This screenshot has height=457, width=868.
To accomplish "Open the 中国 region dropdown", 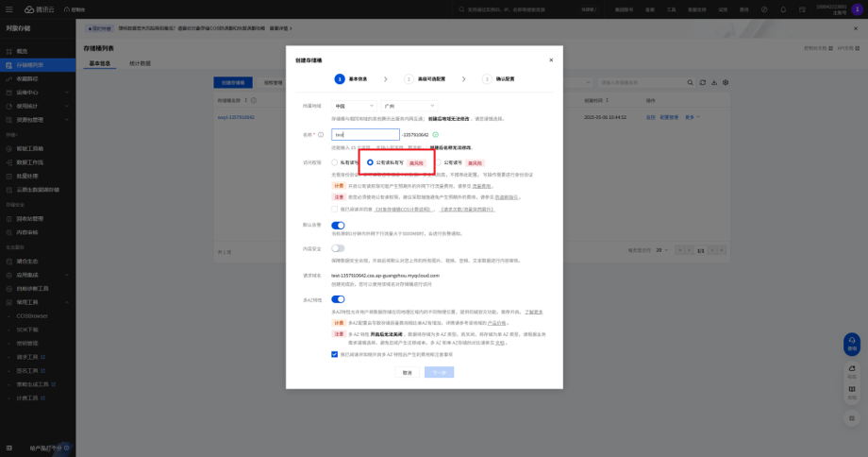I will click(x=355, y=106).
